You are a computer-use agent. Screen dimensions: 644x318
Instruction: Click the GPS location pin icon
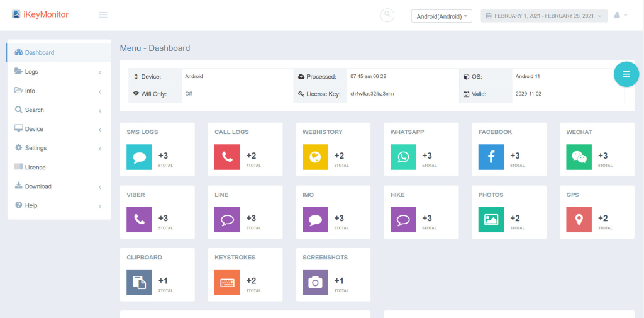click(x=579, y=220)
